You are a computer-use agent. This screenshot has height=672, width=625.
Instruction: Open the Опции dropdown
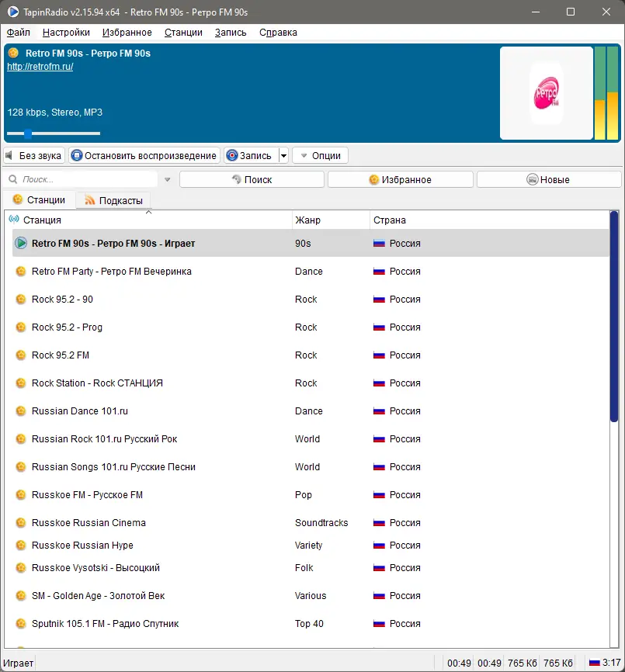click(x=320, y=155)
